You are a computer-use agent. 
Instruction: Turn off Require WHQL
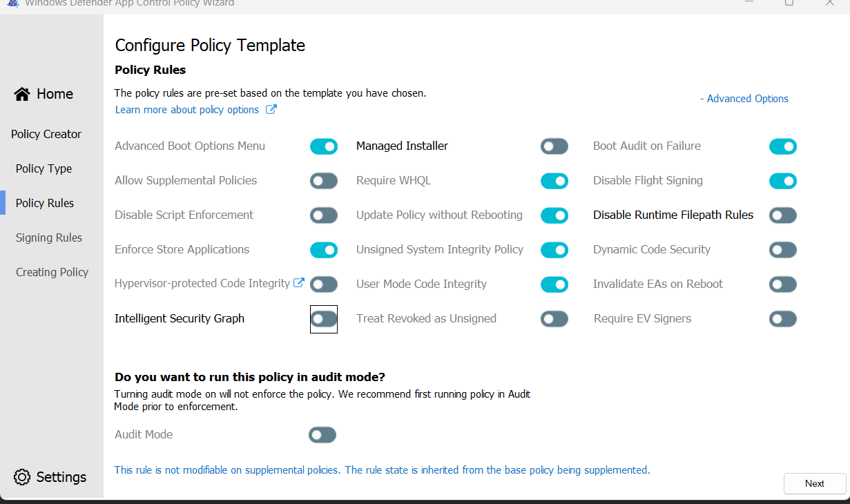tap(554, 180)
